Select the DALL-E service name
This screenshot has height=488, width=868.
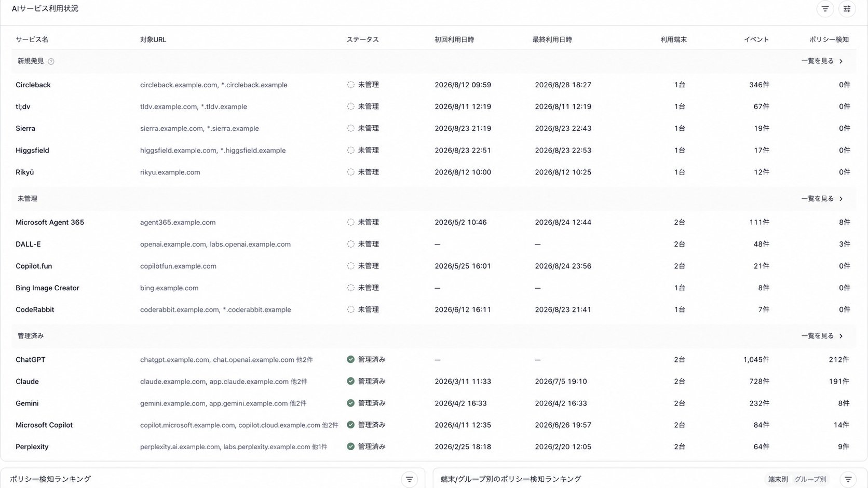(x=28, y=244)
